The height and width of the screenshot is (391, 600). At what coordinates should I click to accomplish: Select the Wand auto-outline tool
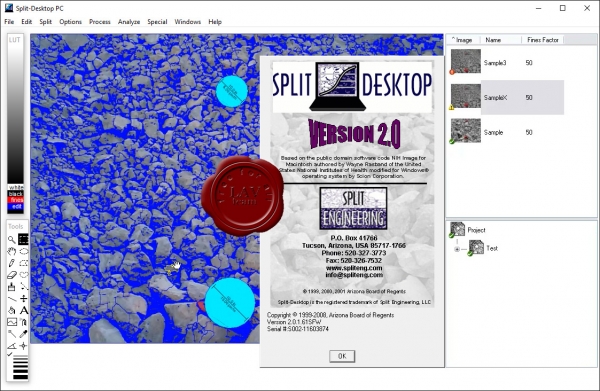(x=12, y=334)
